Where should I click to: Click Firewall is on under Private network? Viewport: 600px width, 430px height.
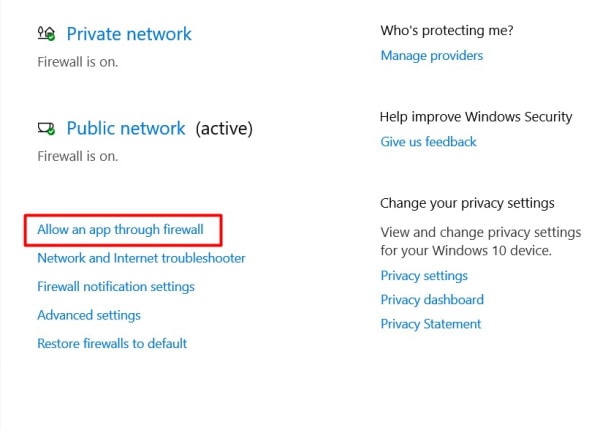(x=78, y=62)
